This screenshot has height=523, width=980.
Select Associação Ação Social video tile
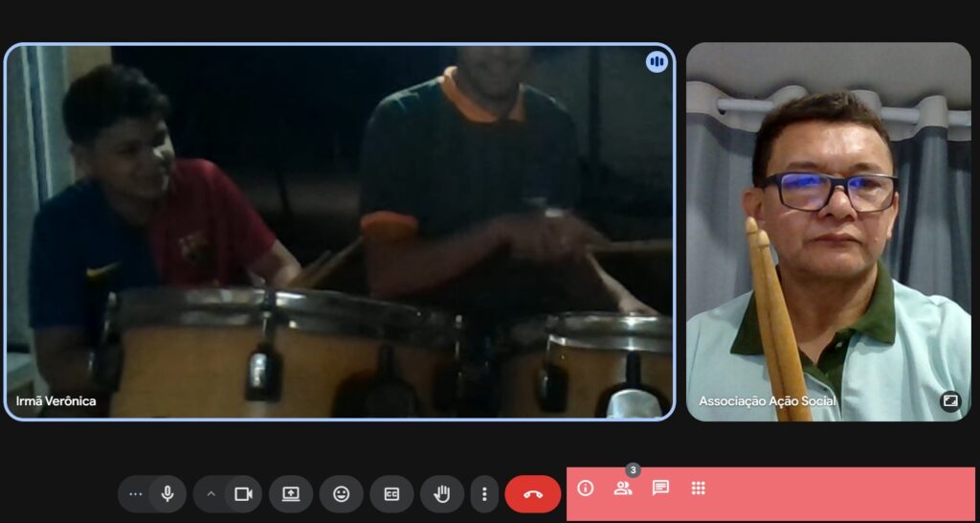point(828,232)
